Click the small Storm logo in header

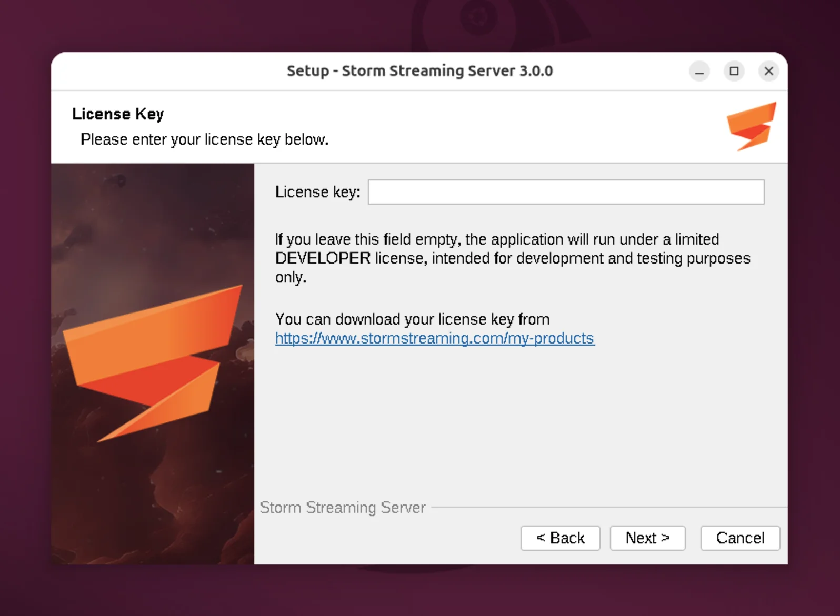[751, 126]
